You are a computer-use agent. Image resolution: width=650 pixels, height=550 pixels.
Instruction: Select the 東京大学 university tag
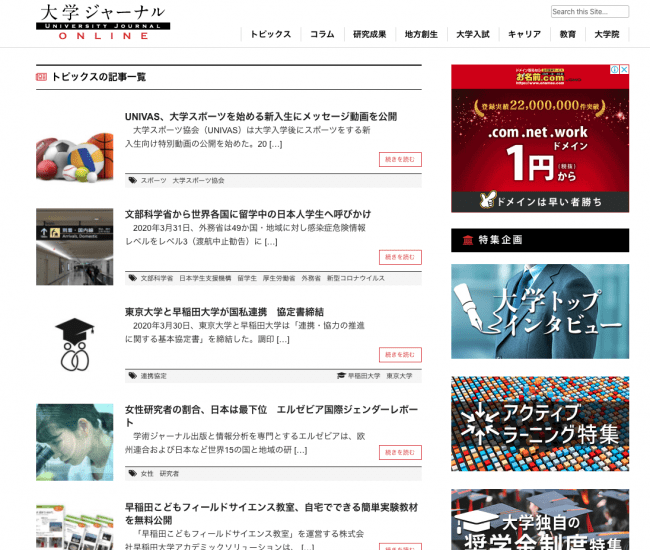click(400, 376)
